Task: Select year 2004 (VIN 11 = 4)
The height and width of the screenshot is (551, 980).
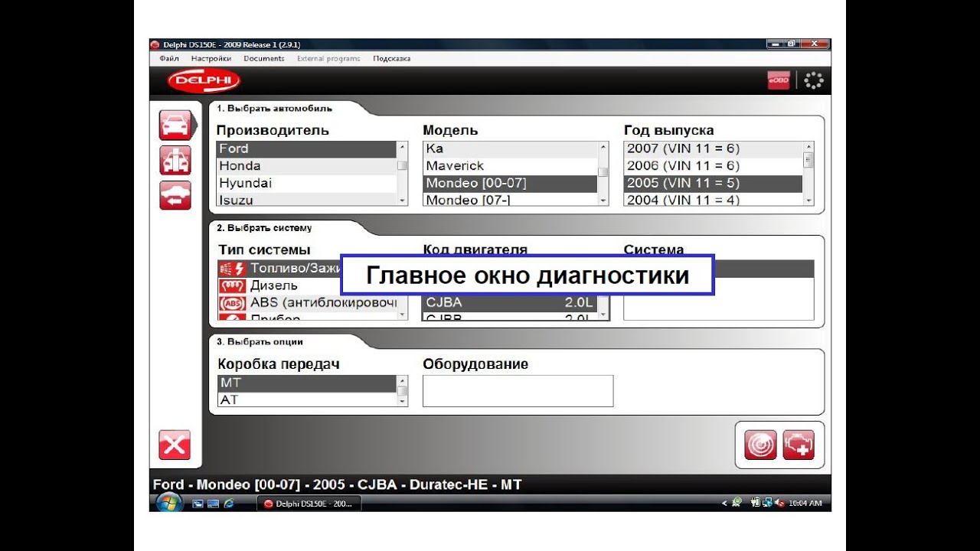Action: point(714,199)
